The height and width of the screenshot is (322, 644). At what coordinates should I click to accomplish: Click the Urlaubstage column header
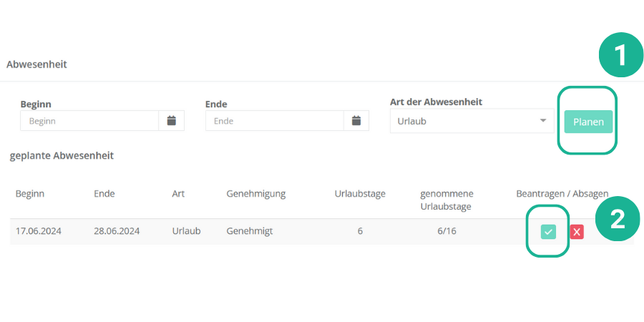point(360,193)
